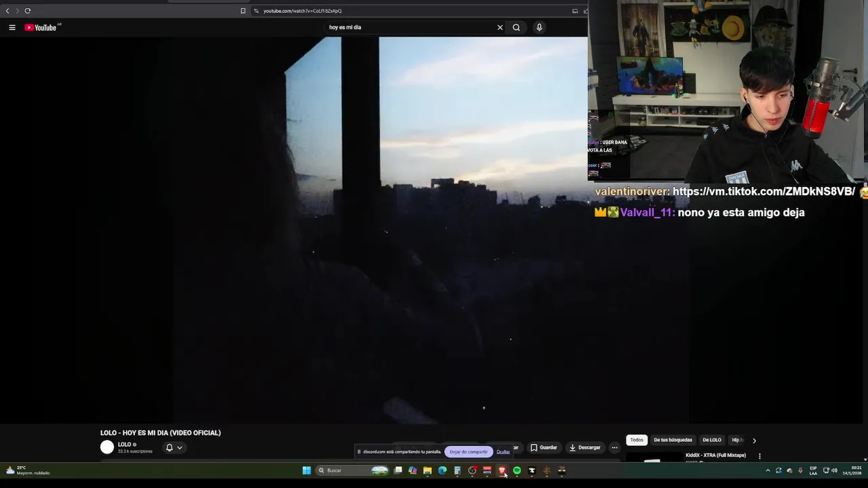This screenshot has height=488, width=868.
Task: Select the De LOLO chip
Action: [x=712, y=440]
